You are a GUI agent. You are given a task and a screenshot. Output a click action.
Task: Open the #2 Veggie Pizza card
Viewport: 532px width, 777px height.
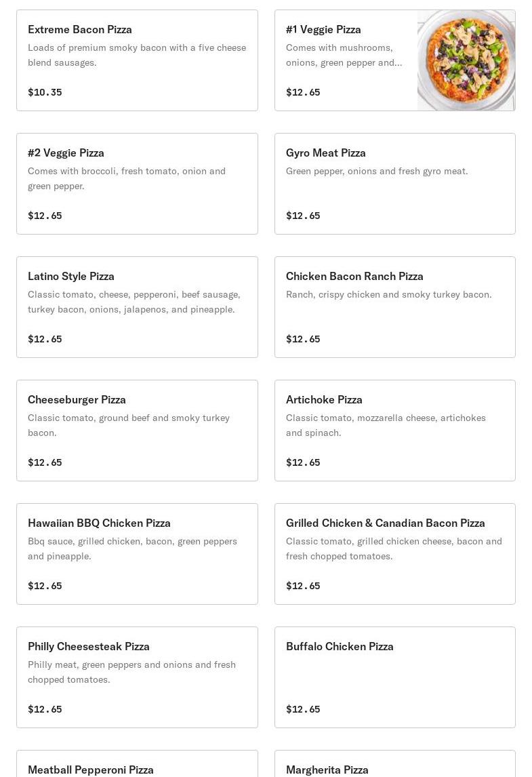[137, 184]
